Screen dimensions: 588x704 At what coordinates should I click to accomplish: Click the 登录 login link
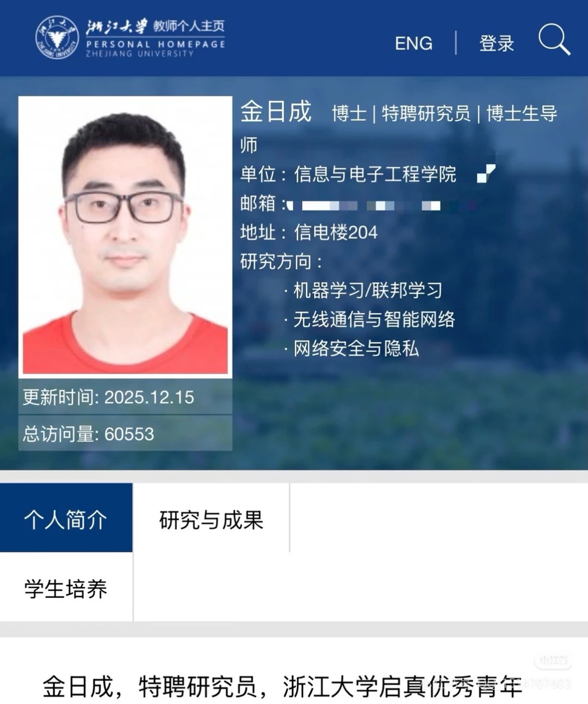[x=497, y=43]
